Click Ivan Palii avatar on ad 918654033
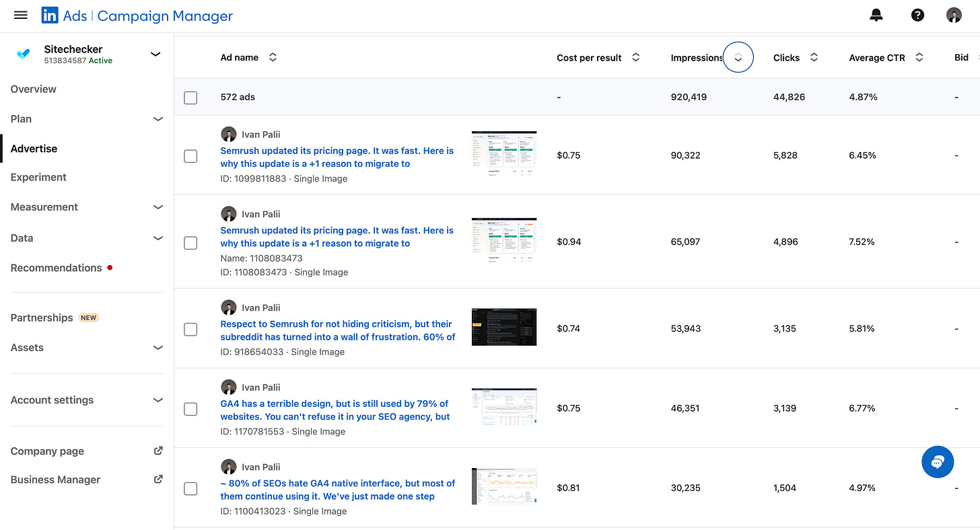Viewport: 980px width, 530px height. coord(229,307)
